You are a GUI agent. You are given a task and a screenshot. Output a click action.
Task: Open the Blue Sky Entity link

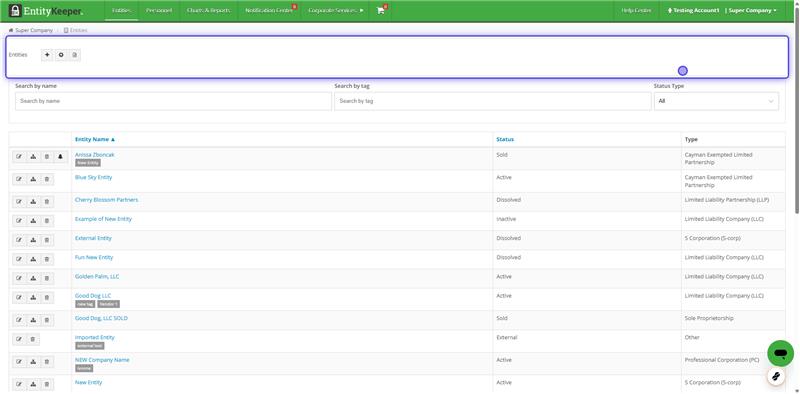pos(93,177)
